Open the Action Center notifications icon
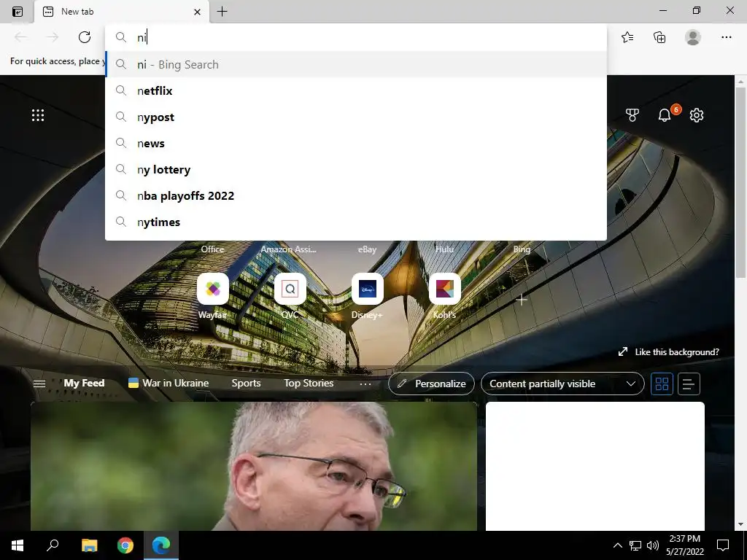Image resolution: width=747 pixels, height=560 pixels. click(x=723, y=545)
